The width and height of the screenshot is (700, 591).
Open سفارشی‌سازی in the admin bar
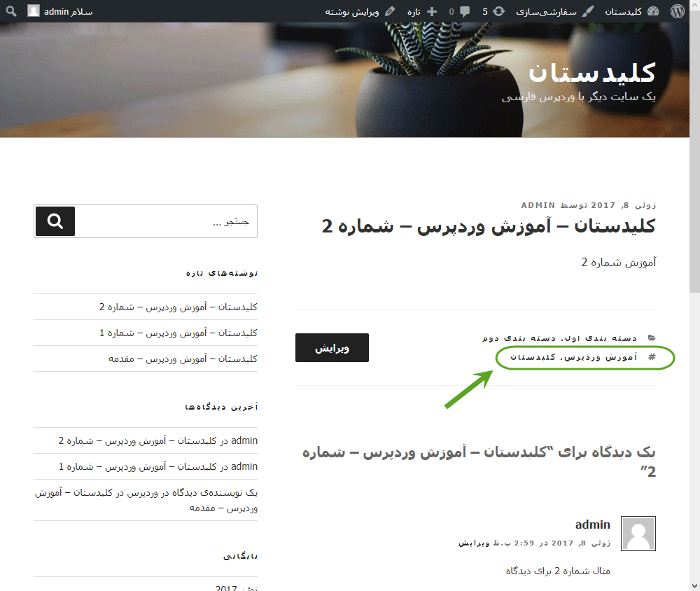(547, 12)
